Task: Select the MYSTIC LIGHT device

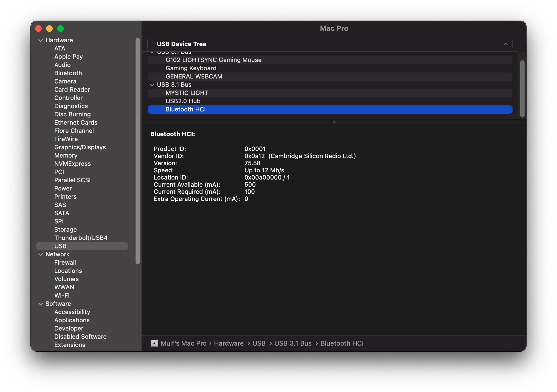Action: pyautogui.click(x=187, y=93)
